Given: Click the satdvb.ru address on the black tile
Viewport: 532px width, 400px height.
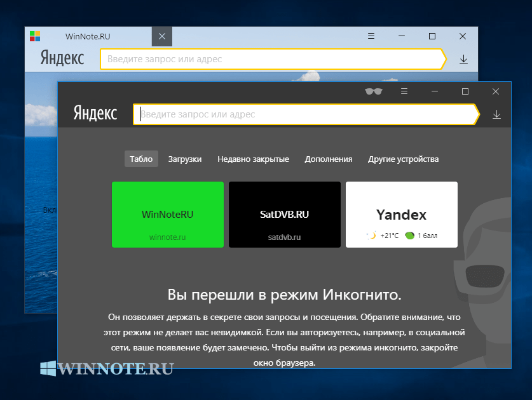Looking at the screenshot, I should click(284, 237).
